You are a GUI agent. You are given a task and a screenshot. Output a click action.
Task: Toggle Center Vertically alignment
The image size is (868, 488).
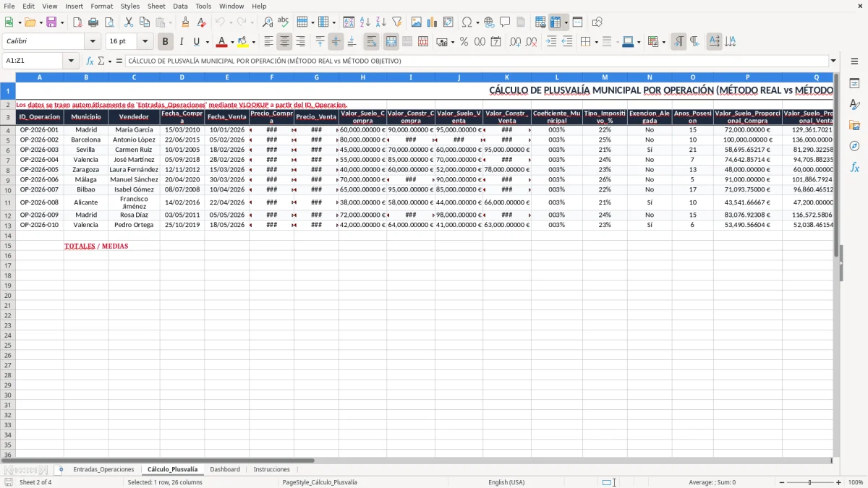(336, 42)
